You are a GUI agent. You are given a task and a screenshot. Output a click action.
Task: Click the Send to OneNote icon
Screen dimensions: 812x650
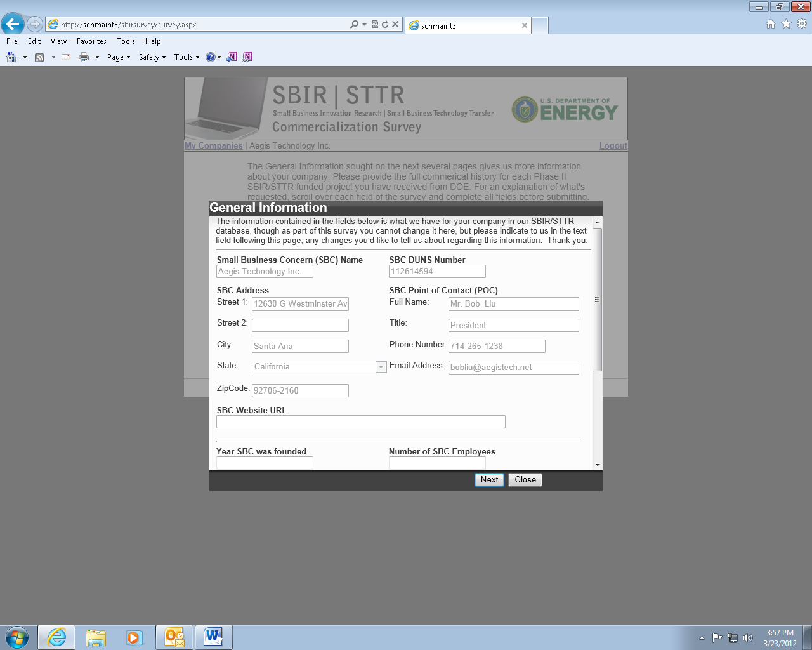[232, 57]
